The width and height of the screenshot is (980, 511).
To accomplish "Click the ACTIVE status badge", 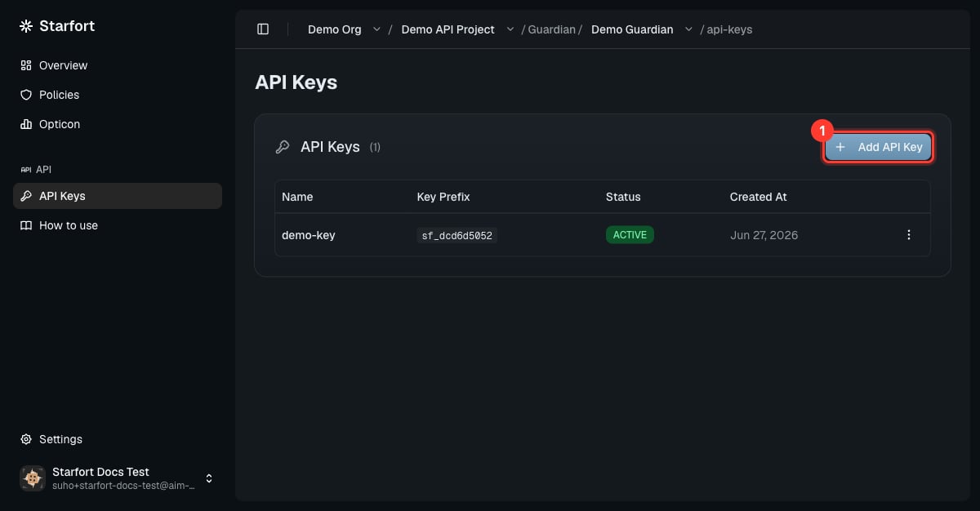I will click(x=630, y=235).
